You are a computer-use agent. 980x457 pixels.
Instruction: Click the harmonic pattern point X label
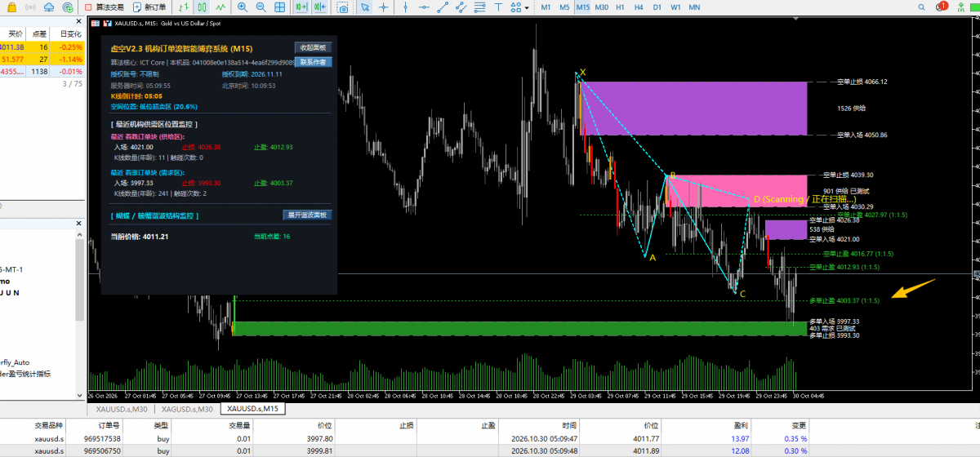click(x=581, y=73)
